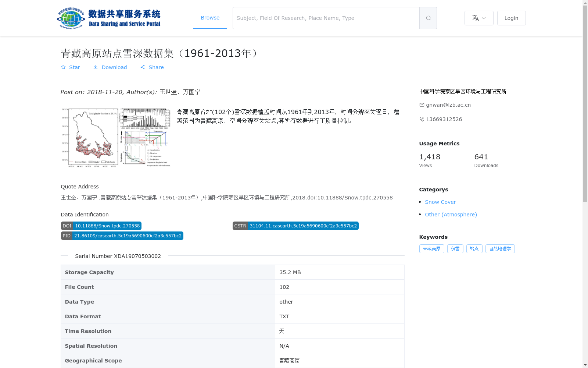Switch to the Browse tab
The width and height of the screenshot is (588, 368).
click(x=210, y=18)
